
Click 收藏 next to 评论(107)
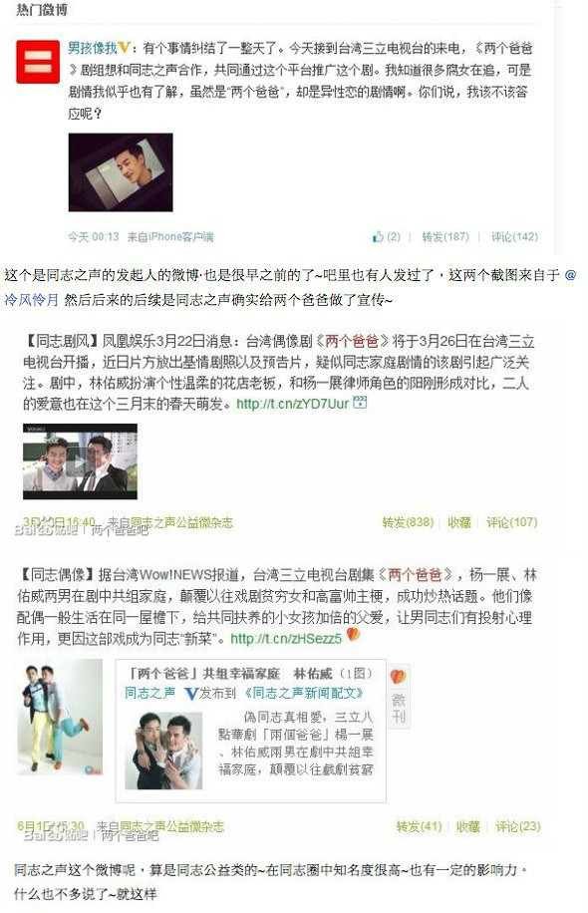(x=459, y=522)
